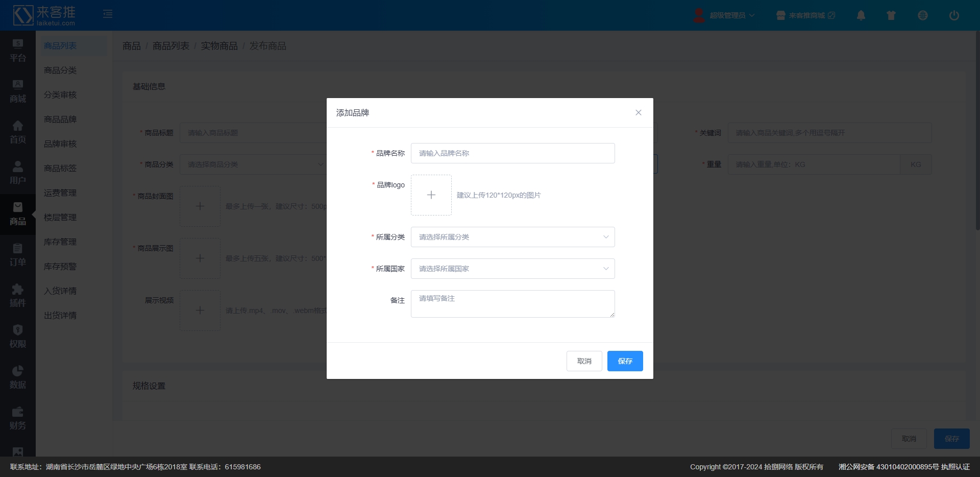This screenshot has width=980, height=477.
Task: Go to 权限 permissions in sidebar
Action: click(x=18, y=337)
